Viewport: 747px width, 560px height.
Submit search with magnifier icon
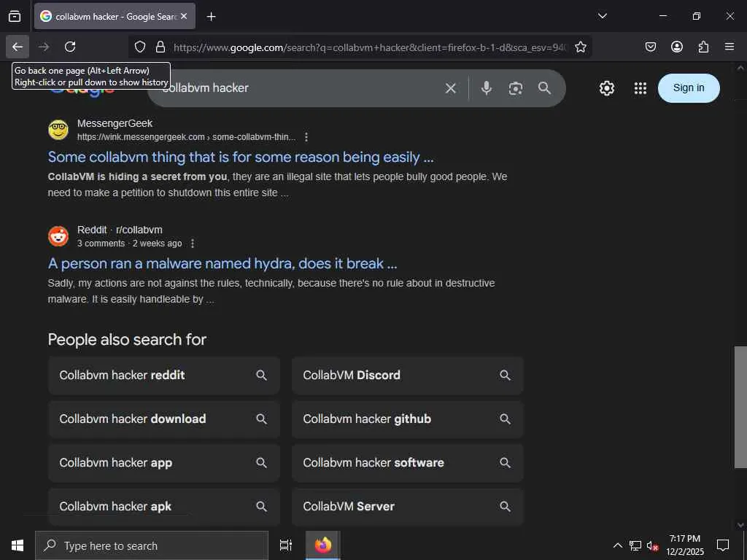click(544, 88)
